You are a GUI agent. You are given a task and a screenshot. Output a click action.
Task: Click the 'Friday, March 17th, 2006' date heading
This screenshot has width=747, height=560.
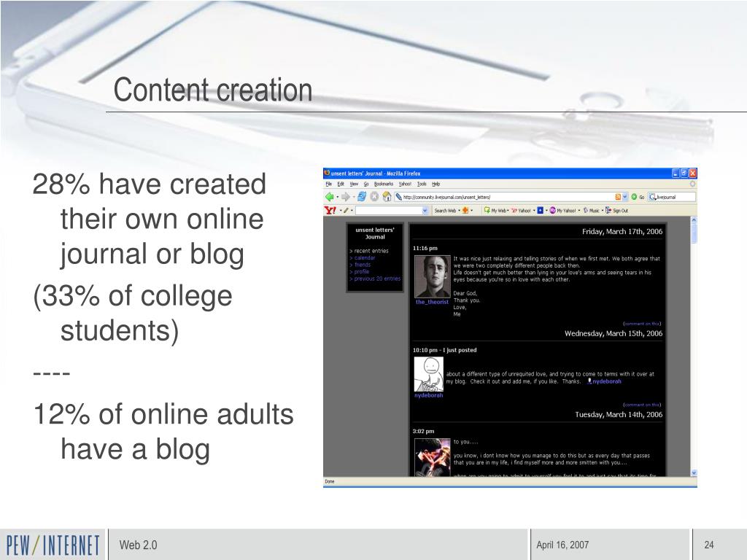tap(622, 231)
